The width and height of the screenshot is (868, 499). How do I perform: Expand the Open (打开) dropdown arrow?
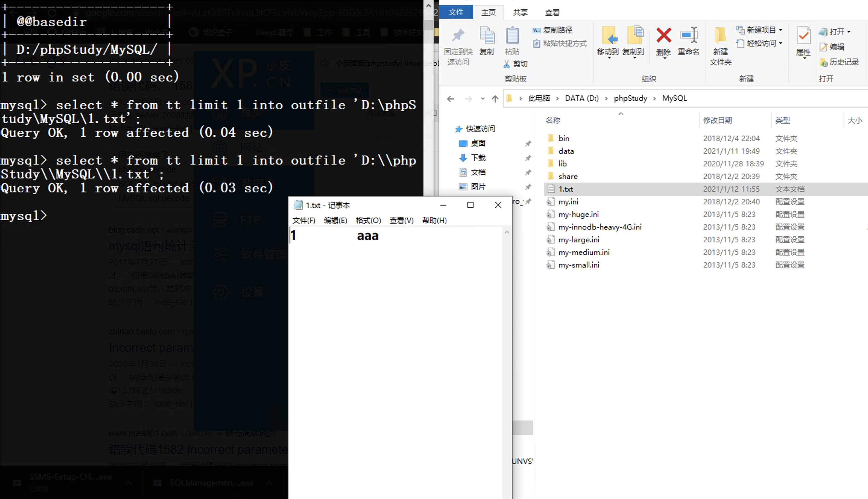[x=849, y=32]
